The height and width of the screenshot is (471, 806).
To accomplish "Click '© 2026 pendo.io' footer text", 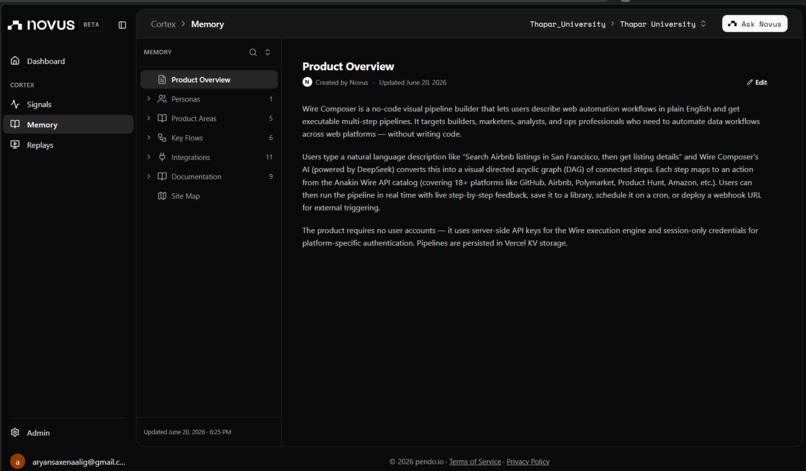I will [x=416, y=462].
